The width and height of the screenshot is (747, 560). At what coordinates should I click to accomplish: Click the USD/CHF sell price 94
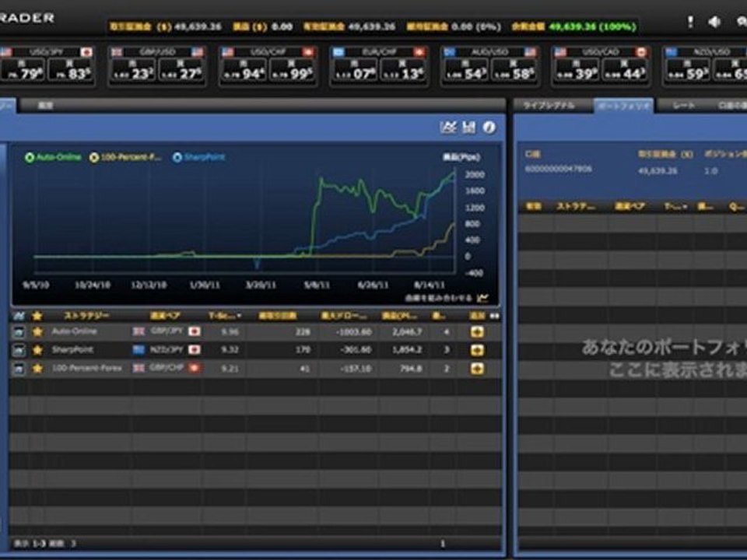244,71
